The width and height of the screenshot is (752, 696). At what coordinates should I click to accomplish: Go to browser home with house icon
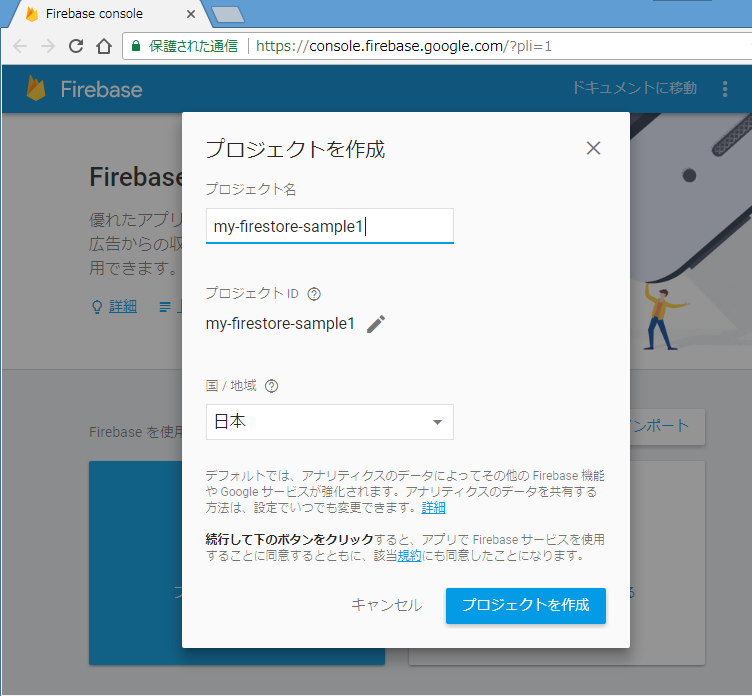click(x=104, y=47)
